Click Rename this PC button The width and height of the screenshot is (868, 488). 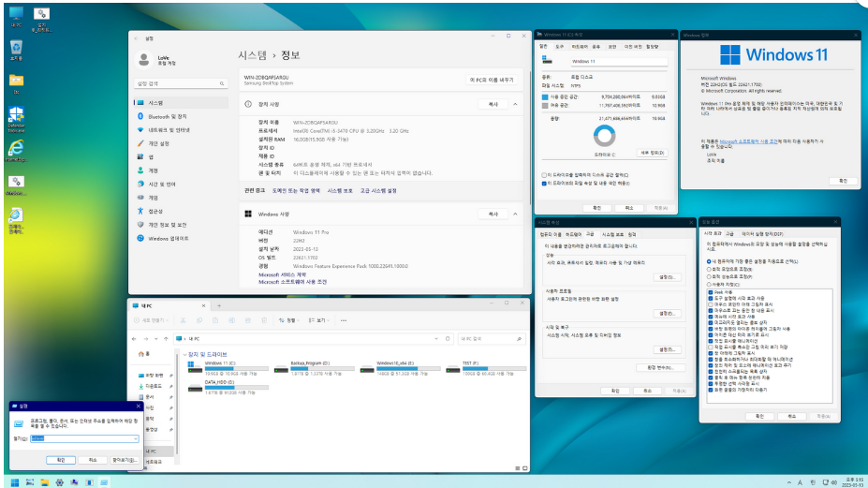pos(492,80)
